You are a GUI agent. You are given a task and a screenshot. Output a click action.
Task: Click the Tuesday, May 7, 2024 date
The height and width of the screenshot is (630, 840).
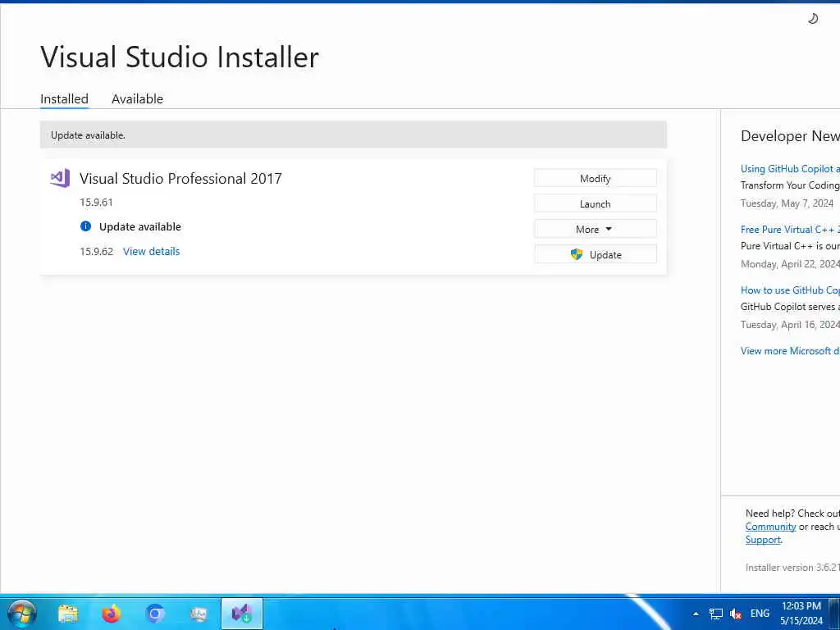point(787,203)
